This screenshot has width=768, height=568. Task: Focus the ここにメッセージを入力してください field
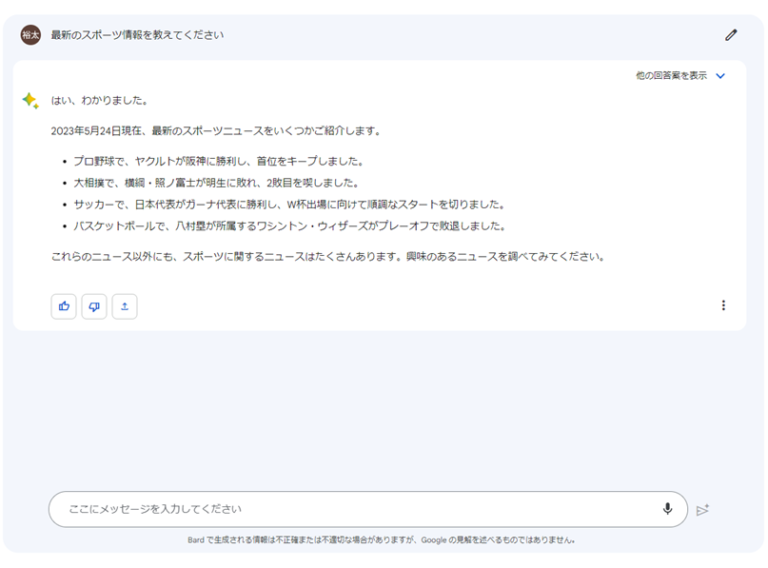pyautogui.click(x=368, y=509)
